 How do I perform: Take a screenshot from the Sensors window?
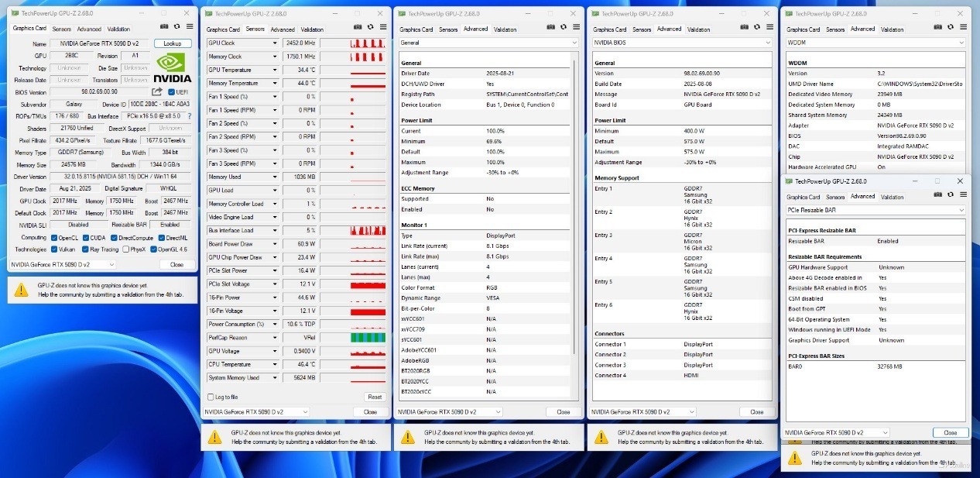[358, 28]
